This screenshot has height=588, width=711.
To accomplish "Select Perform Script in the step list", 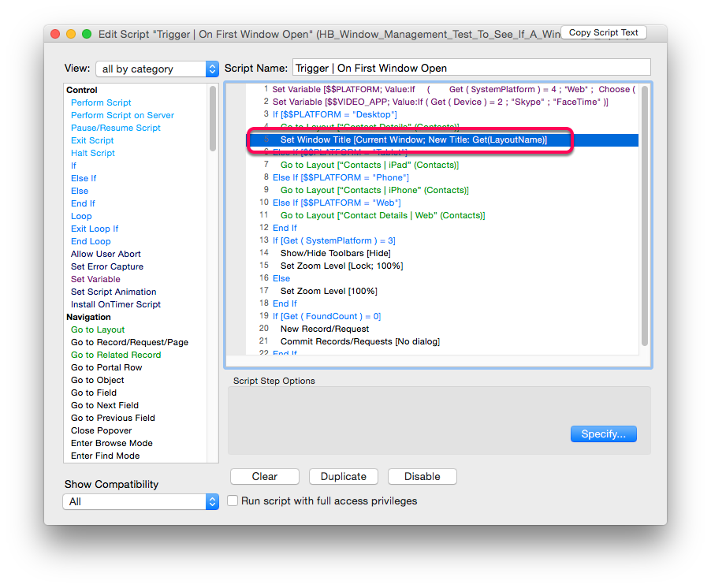I will (101, 102).
